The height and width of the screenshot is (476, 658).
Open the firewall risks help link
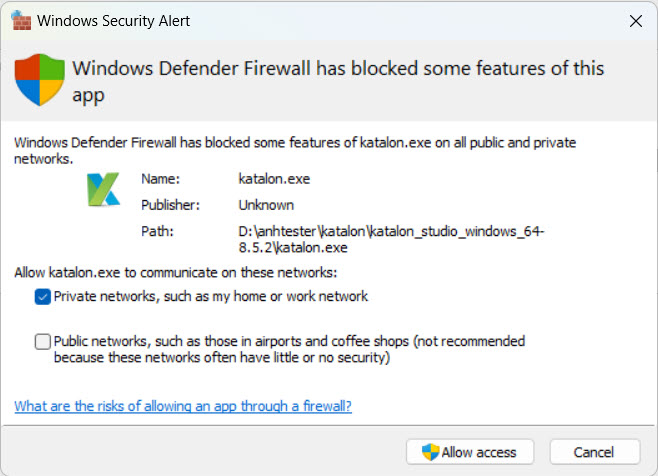[183, 406]
